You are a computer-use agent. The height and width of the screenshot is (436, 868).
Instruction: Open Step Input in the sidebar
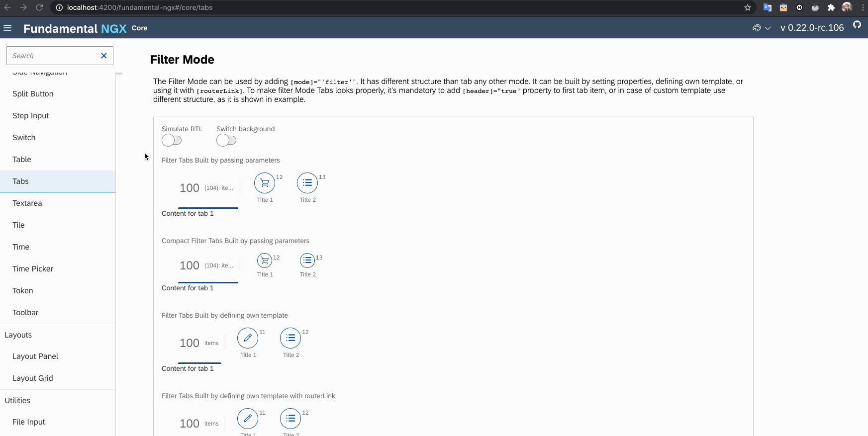[58, 115]
